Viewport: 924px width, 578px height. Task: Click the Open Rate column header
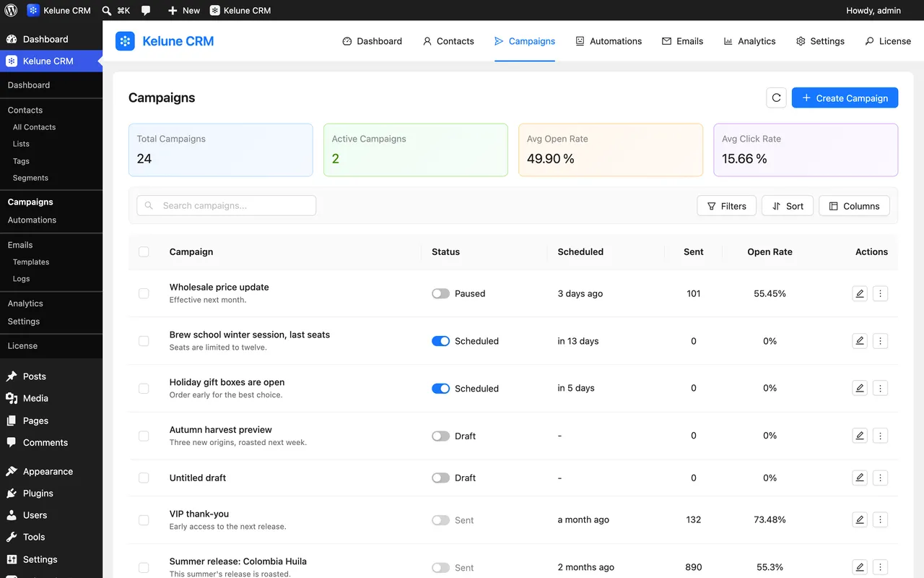pyautogui.click(x=770, y=252)
